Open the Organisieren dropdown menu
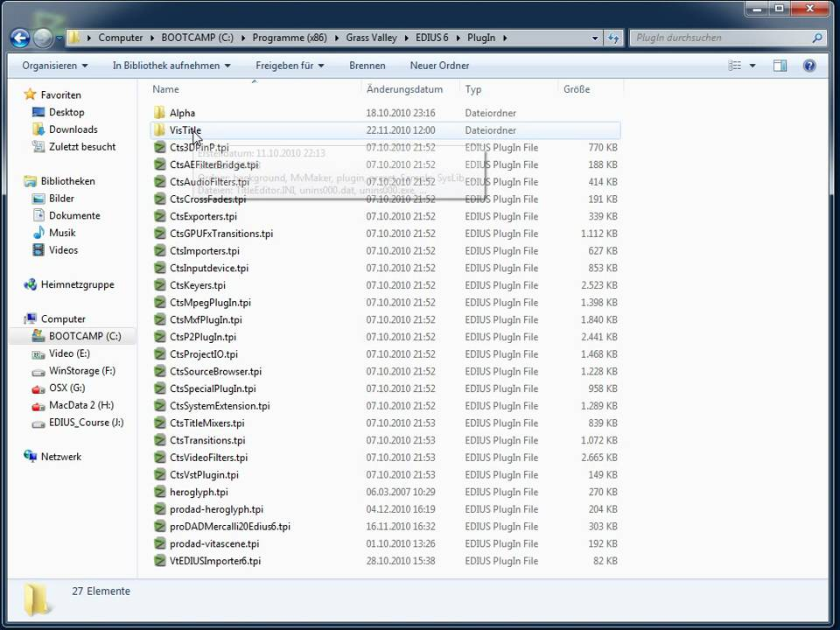The height and width of the screenshot is (630, 840). click(54, 66)
